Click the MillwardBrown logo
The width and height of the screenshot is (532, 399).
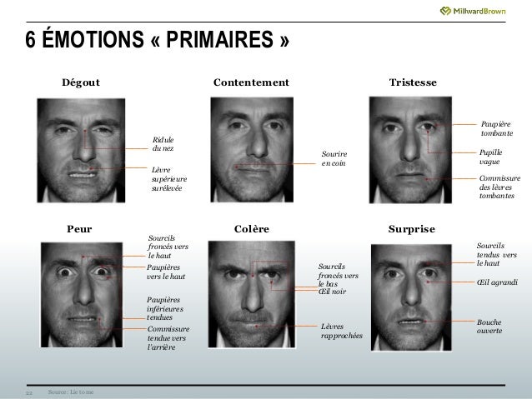473,11
